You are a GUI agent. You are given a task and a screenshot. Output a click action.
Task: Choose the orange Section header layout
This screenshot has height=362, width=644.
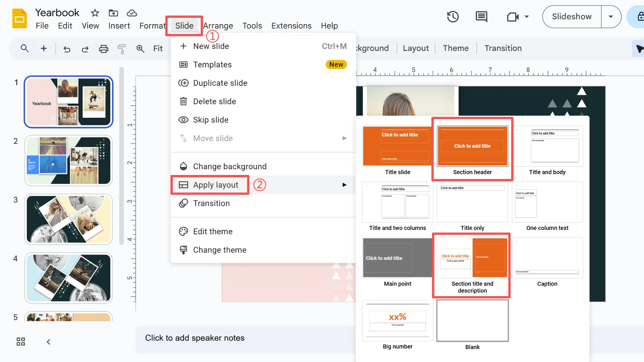[x=472, y=146]
